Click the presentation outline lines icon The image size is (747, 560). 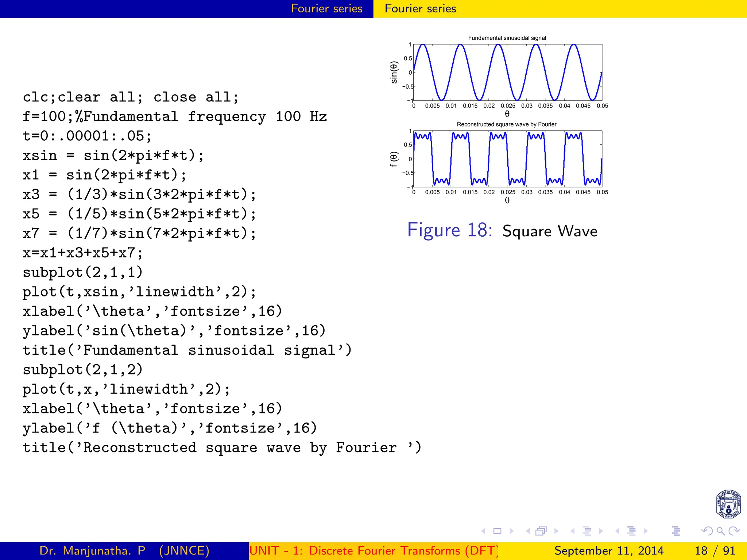click(676, 531)
